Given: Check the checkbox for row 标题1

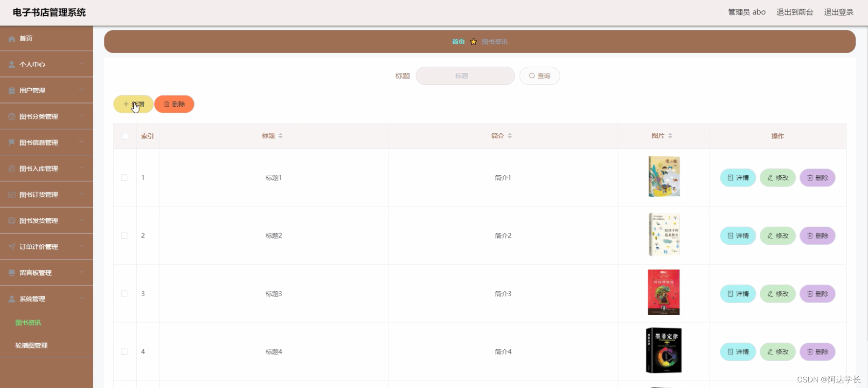Looking at the screenshot, I should tap(124, 178).
